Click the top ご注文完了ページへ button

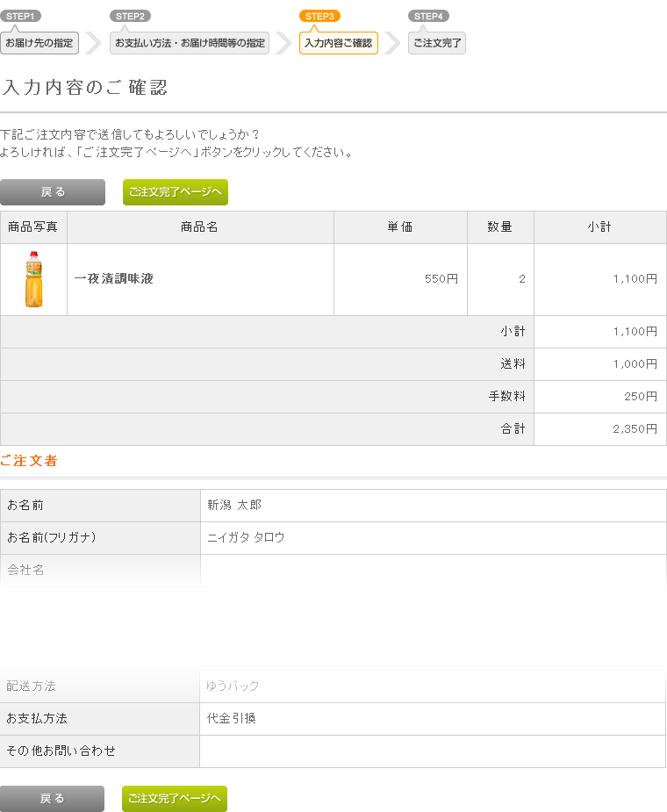175,192
